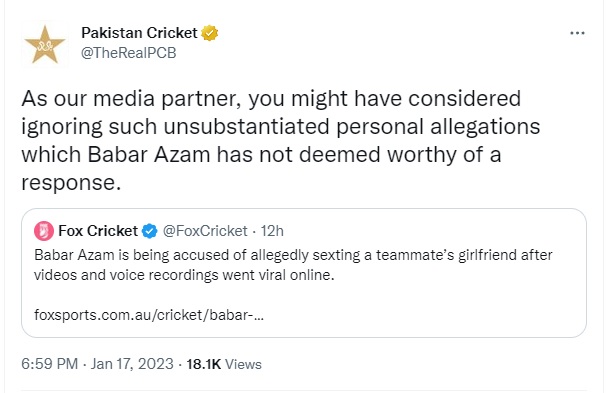
Task: Click the Jan 17, 2023 date
Action: click(x=132, y=364)
